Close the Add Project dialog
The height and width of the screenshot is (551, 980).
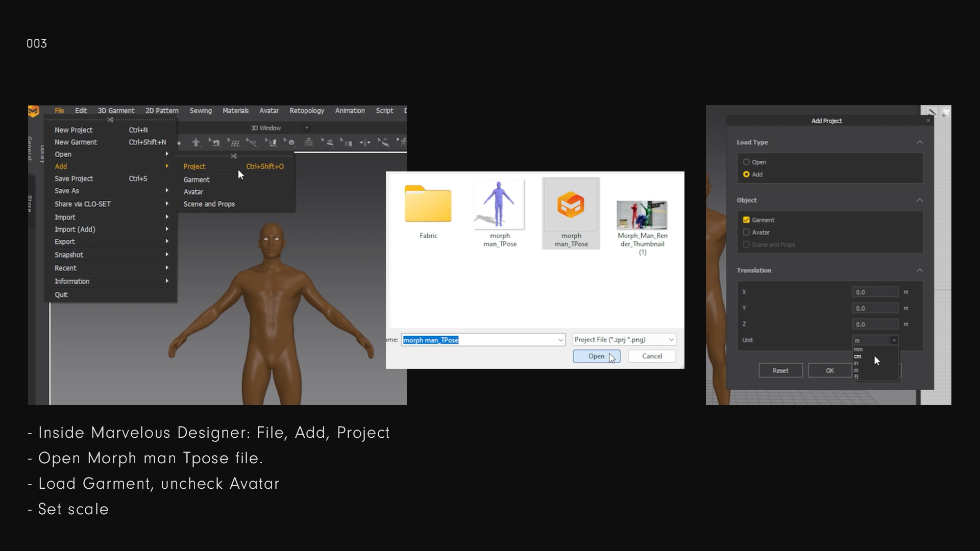(928, 120)
